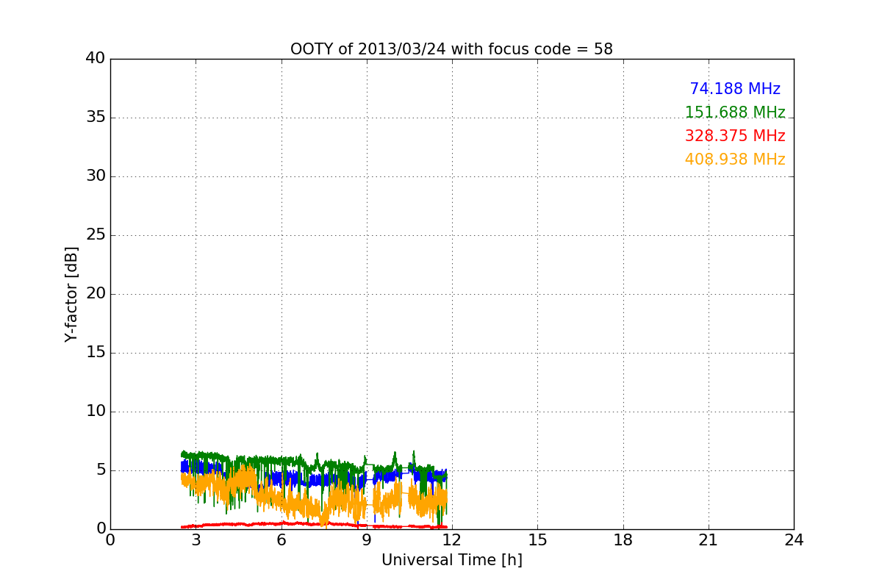Click the y-axis tick label '10'
The height and width of the screenshot is (588, 882).
point(96,412)
